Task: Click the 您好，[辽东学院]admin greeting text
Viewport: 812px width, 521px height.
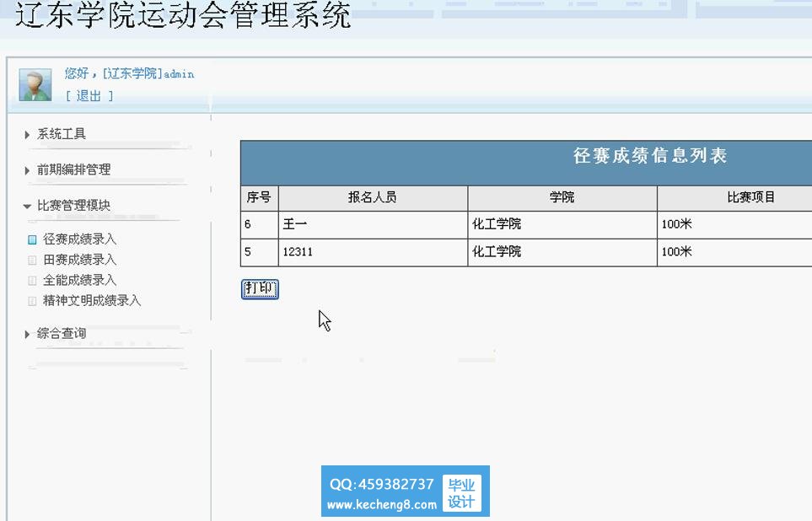Action: (130, 73)
